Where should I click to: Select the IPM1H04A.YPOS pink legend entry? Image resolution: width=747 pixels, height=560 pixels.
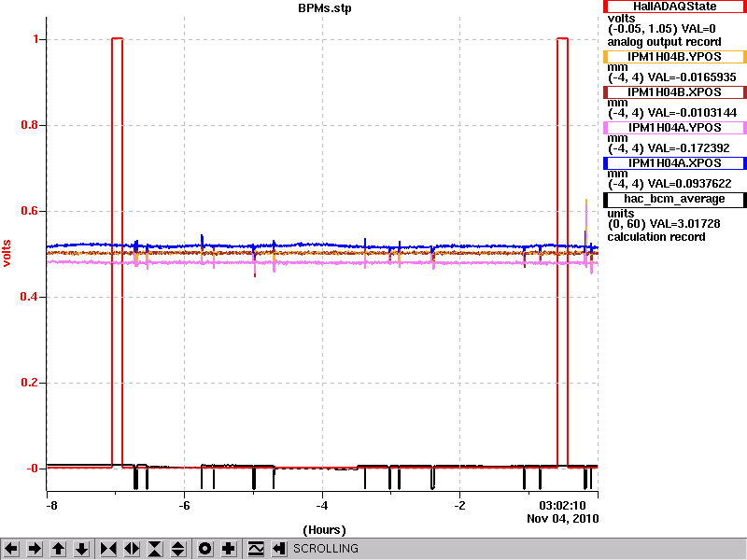click(674, 128)
